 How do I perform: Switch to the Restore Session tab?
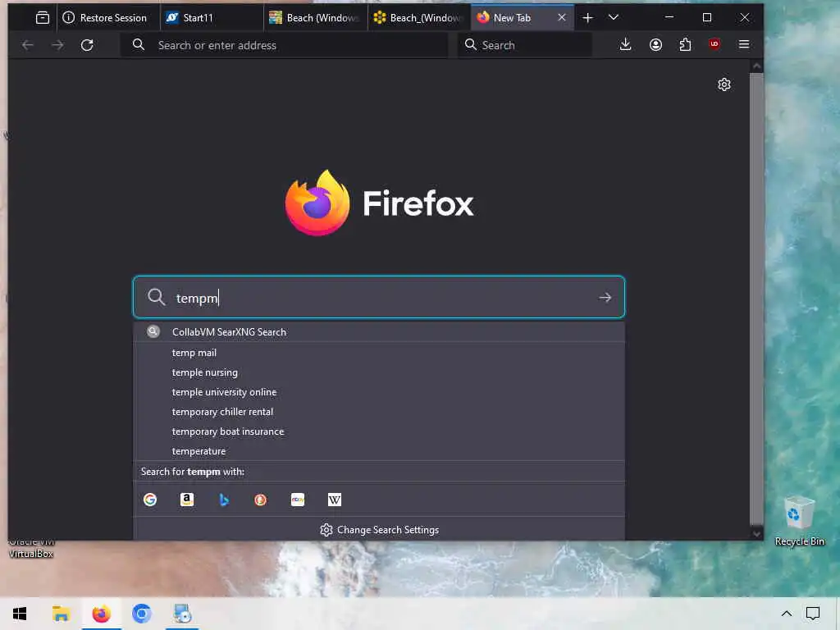coord(108,18)
